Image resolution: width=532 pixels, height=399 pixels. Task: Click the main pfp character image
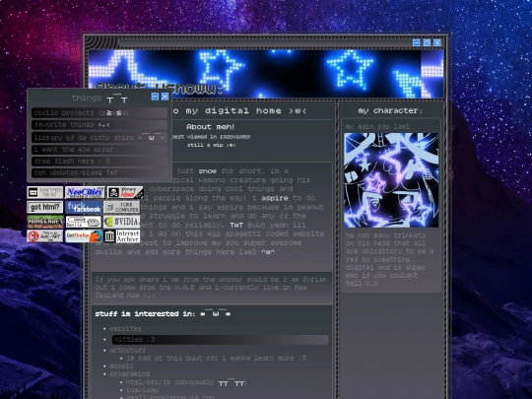[391, 180]
